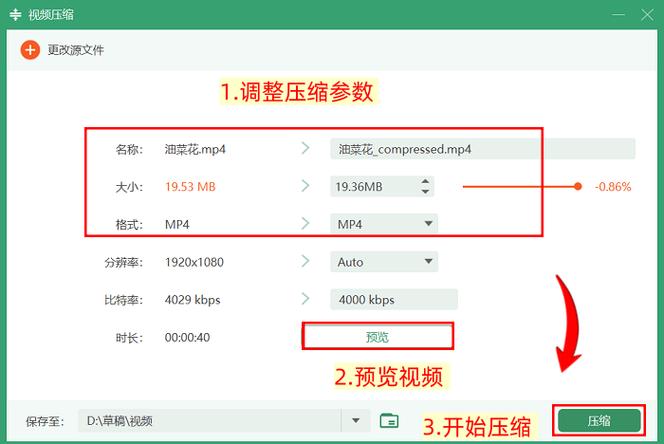
Task: Click the 比特率 label
Action: click(124, 300)
